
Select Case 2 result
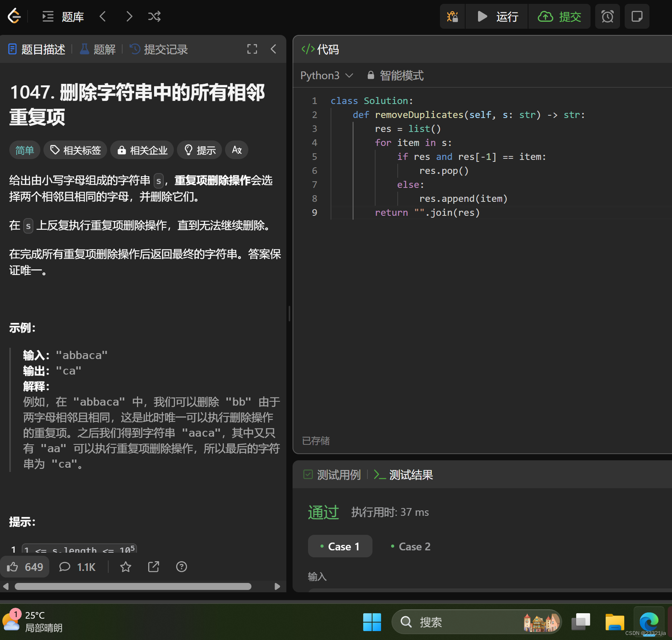(x=410, y=546)
